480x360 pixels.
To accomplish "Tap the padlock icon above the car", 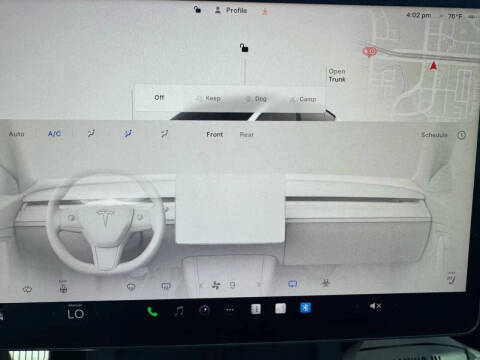I will click(244, 48).
